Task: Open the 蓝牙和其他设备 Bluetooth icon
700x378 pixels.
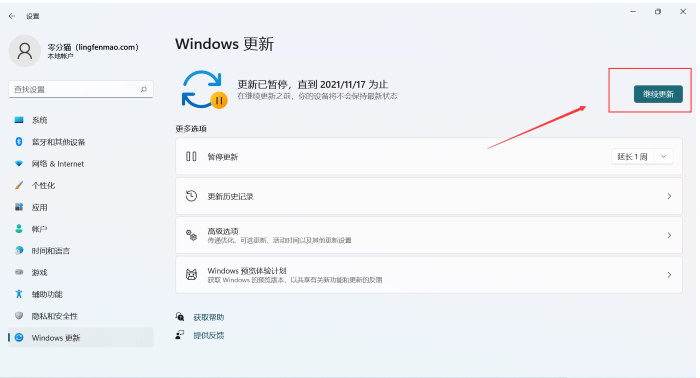Action: tap(19, 141)
